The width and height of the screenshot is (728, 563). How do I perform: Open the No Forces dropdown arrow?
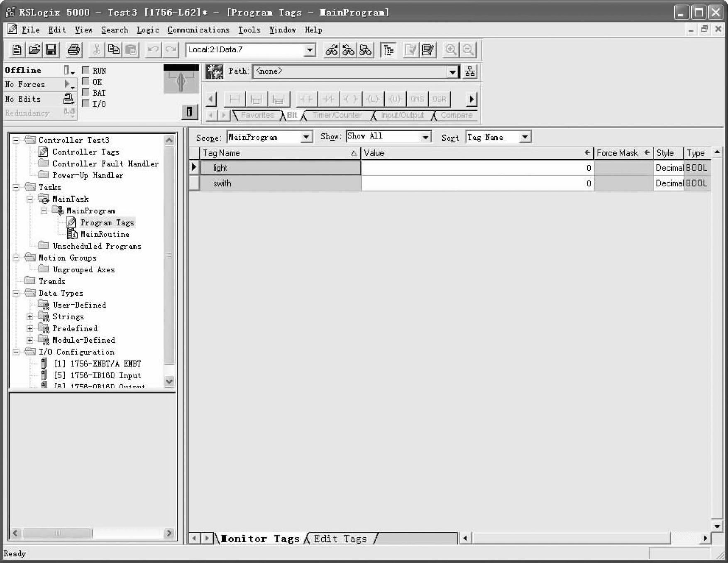pyautogui.click(x=69, y=85)
